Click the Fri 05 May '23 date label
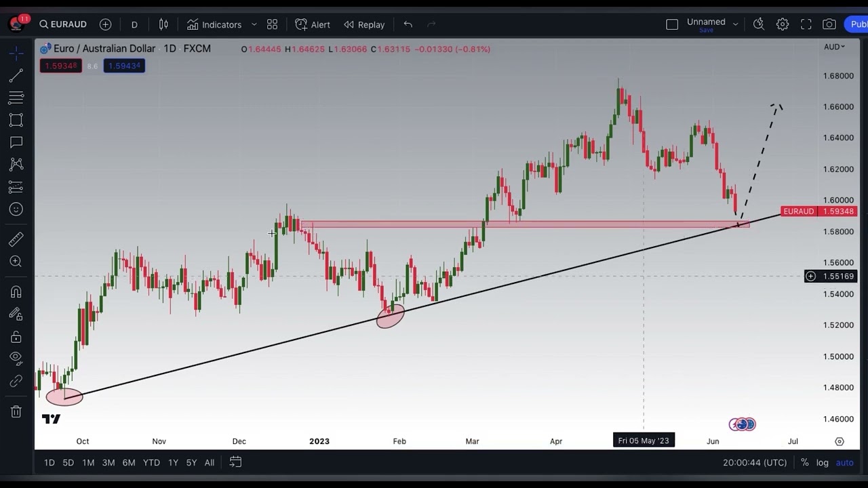Viewport: 868px width, 488px height. coord(644,441)
